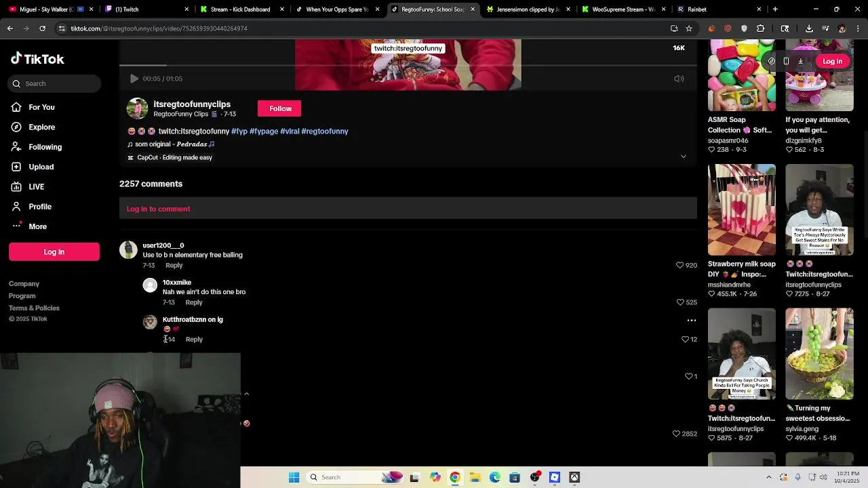Open Following in the sidebar
Viewport: 868px width, 488px height.
click(x=45, y=147)
